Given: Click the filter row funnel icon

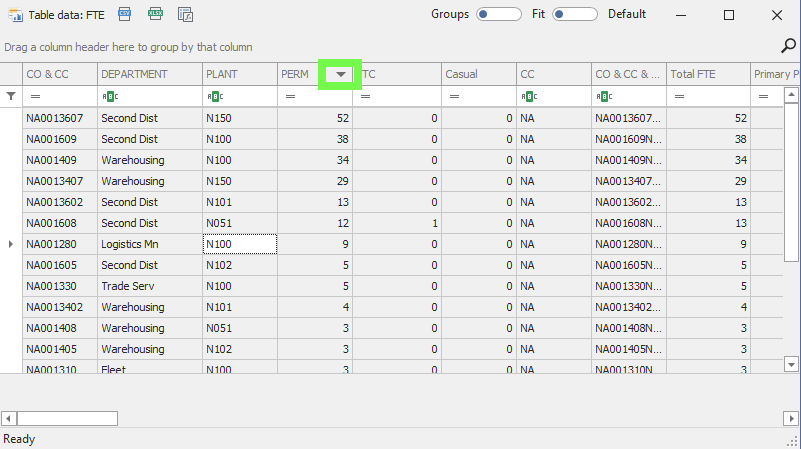Looking at the screenshot, I should (x=11, y=96).
